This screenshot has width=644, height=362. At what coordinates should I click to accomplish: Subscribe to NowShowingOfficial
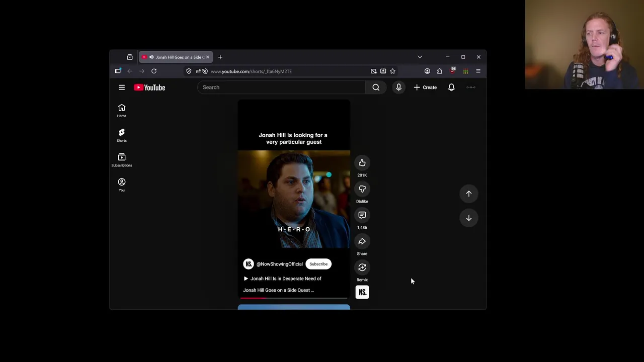318,264
